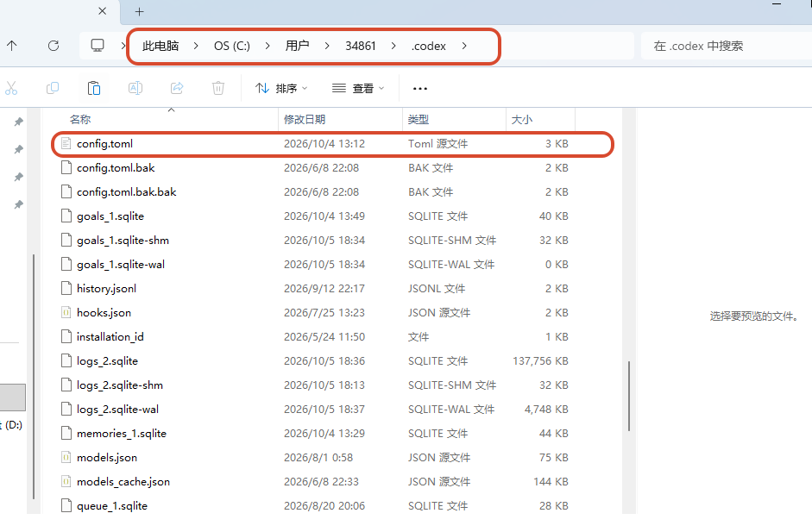Click the file icon of logs_2.sqlite
This screenshot has height=532, width=812.
pos(66,360)
